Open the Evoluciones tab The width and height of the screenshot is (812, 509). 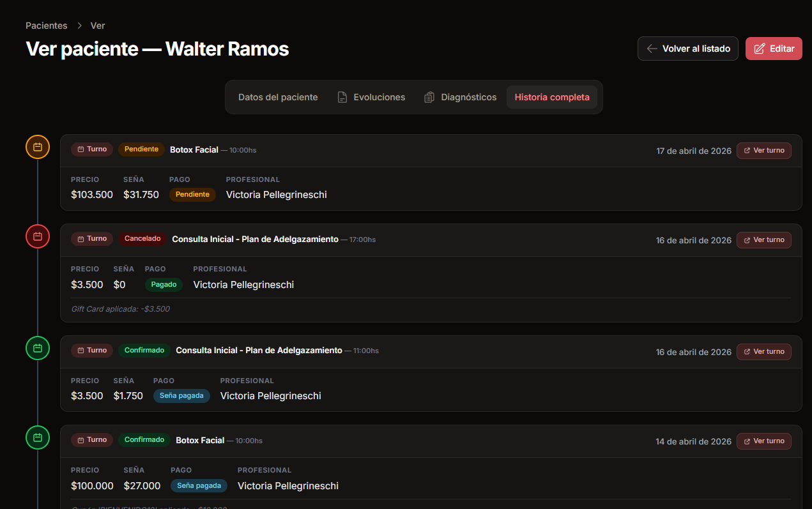pyautogui.click(x=379, y=97)
